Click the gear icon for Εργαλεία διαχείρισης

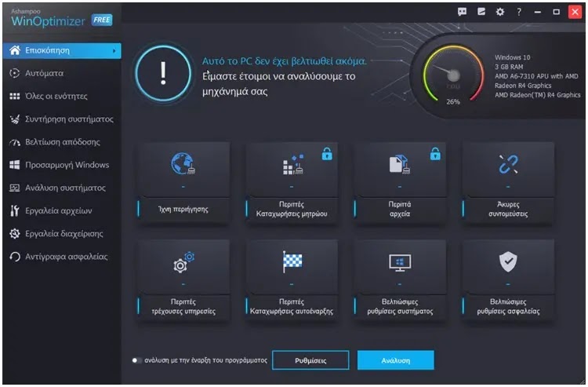tap(14, 233)
